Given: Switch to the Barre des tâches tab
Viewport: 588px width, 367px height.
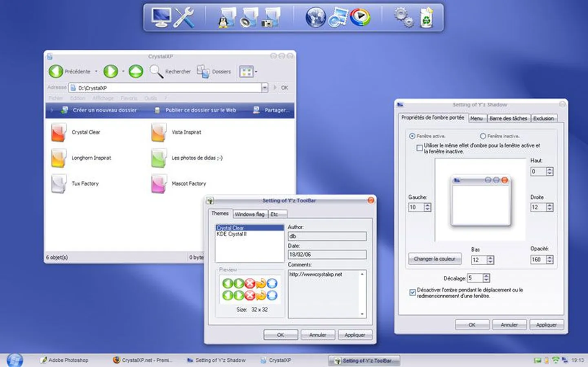Looking at the screenshot, I should pyautogui.click(x=508, y=119).
